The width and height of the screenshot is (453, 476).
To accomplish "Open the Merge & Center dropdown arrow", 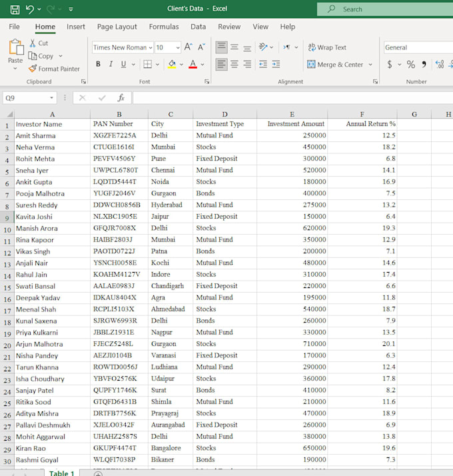I will coord(370,65).
